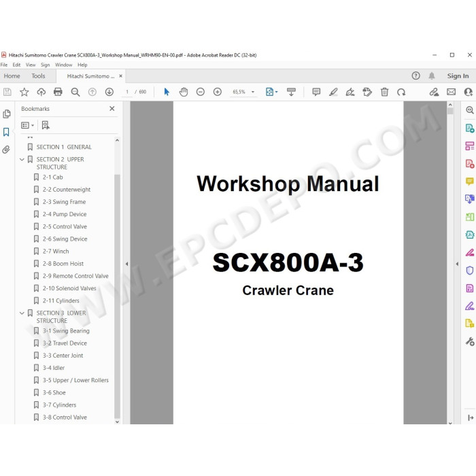Open the 3-1 Swing Bearing bookmark
Image resolution: width=476 pixels, height=476 pixels.
[x=66, y=331]
